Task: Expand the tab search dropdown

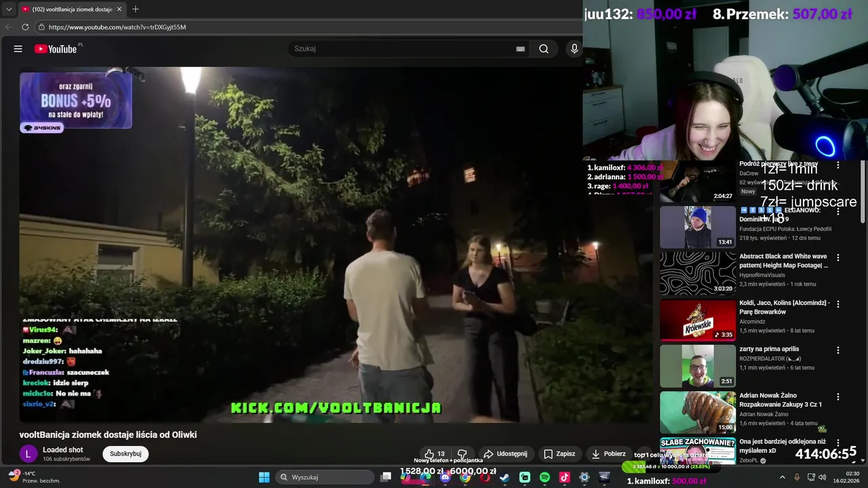Action: point(9,9)
